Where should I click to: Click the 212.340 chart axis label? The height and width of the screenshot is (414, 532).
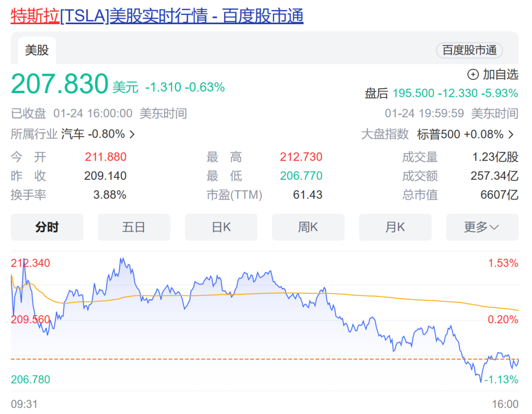(x=30, y=263)
